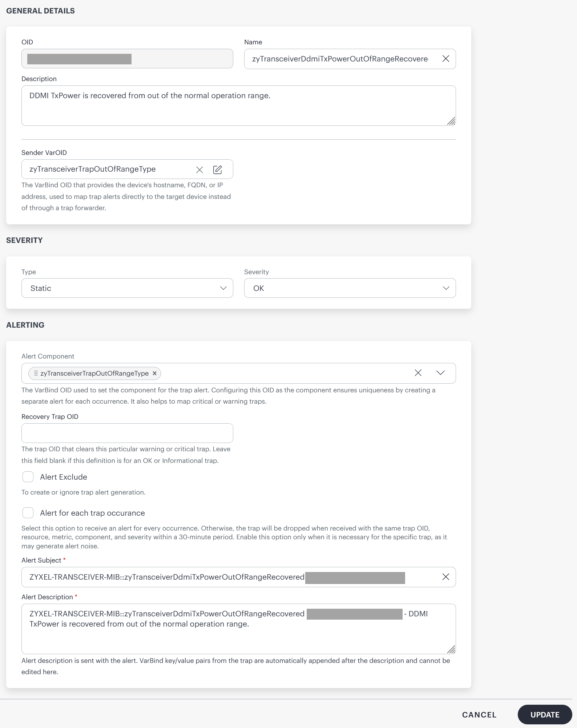Image resolution: width=577 pixels, height=728 pixels.
Task: Click into the Description text area
Action: (x=238, y=109)
